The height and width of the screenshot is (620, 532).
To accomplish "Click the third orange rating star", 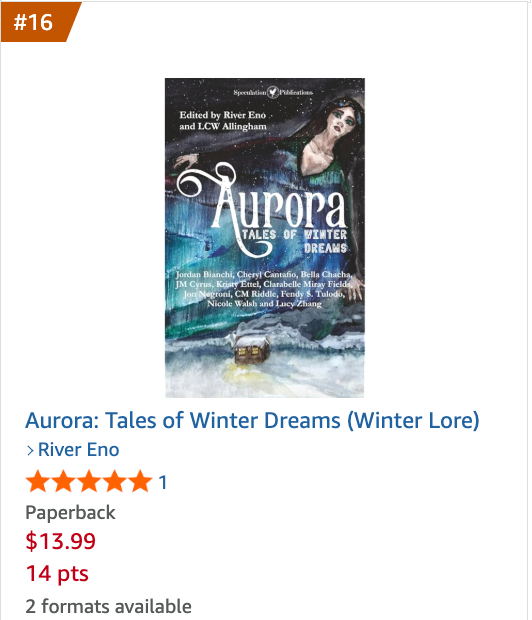I will (89, 481).
